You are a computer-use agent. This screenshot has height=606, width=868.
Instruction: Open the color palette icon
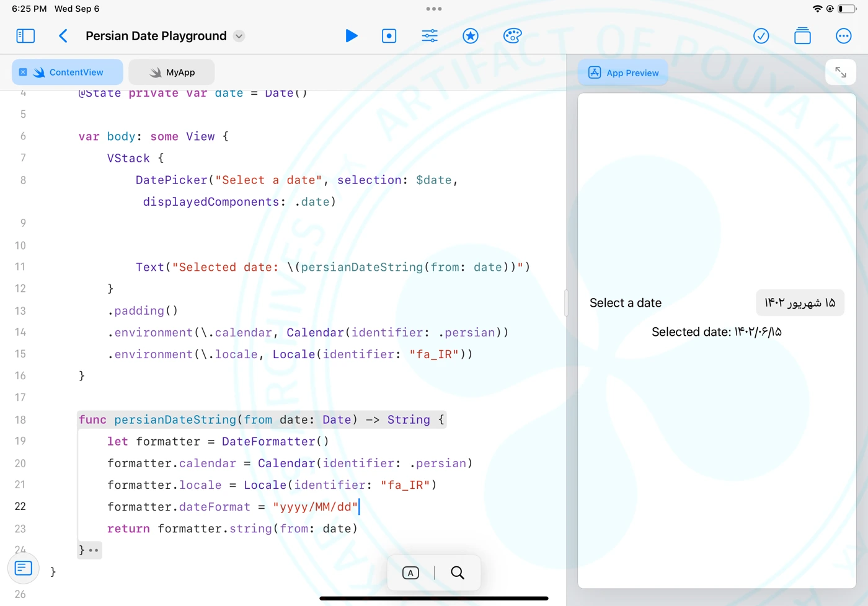[x=512, y=36]
